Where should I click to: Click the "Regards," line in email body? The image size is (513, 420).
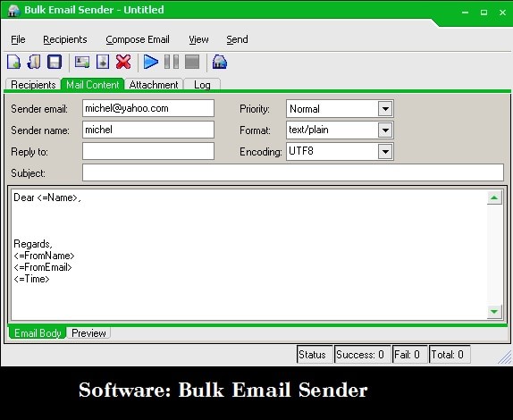click(x=33, y=244)
